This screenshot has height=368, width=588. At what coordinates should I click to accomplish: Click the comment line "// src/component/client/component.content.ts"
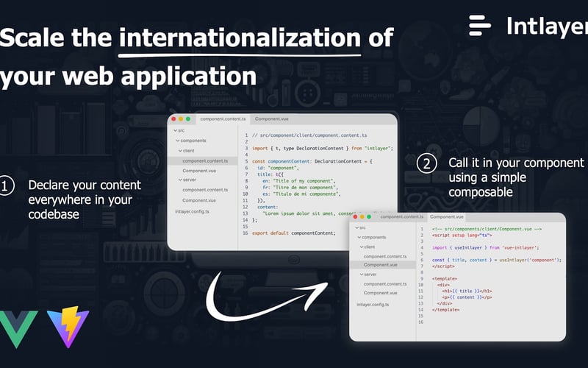click(309, 135)
